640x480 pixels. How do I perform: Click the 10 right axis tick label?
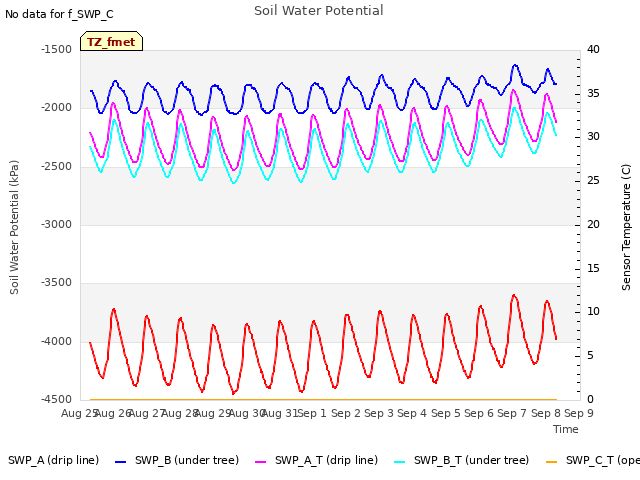tap(593, 312)
